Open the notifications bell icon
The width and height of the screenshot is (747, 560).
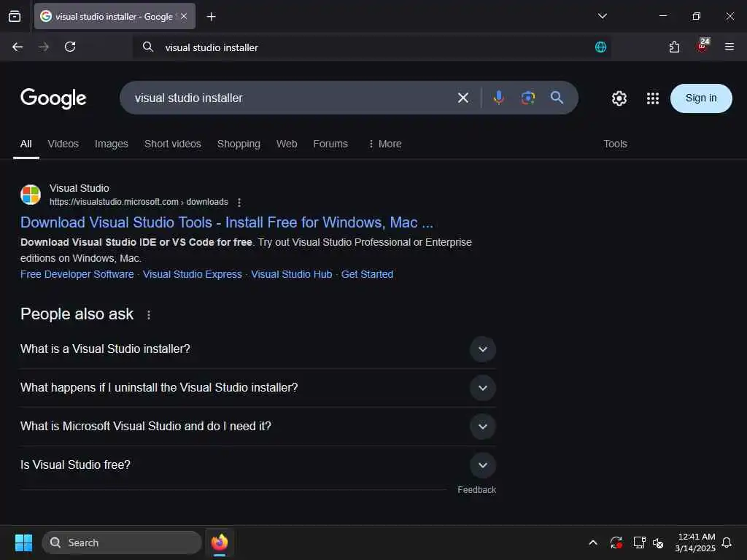pos(727,542)
